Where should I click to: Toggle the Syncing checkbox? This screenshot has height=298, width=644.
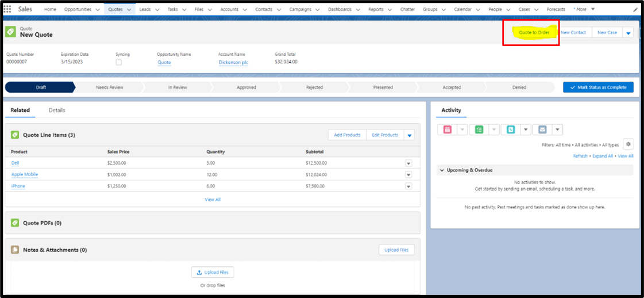[x=119, y=62]
